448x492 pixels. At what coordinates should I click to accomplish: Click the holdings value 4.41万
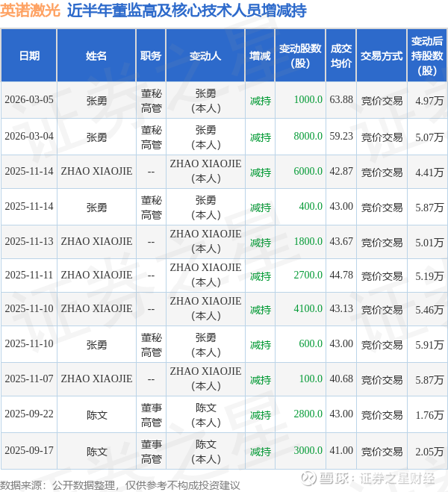coord(429,172)
